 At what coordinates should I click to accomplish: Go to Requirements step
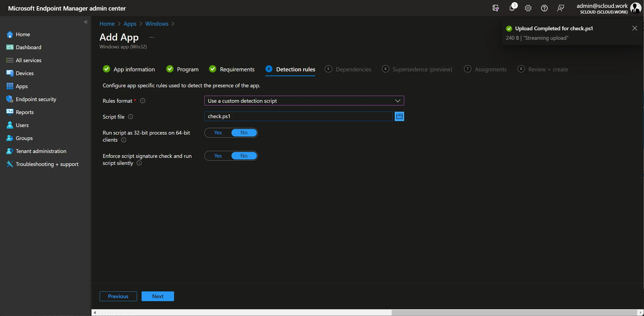[232, 69]
